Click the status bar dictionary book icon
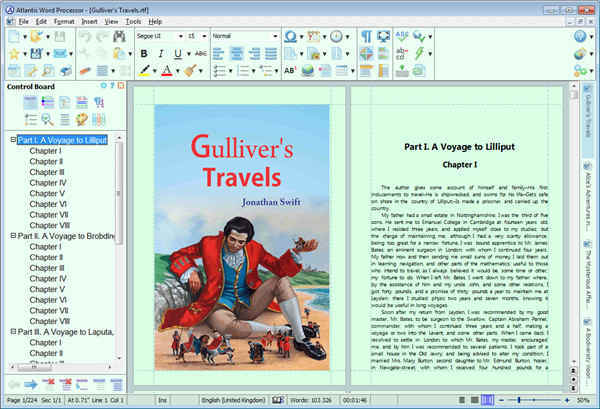This screenshot has width=600, height=409. pos(278,400)
